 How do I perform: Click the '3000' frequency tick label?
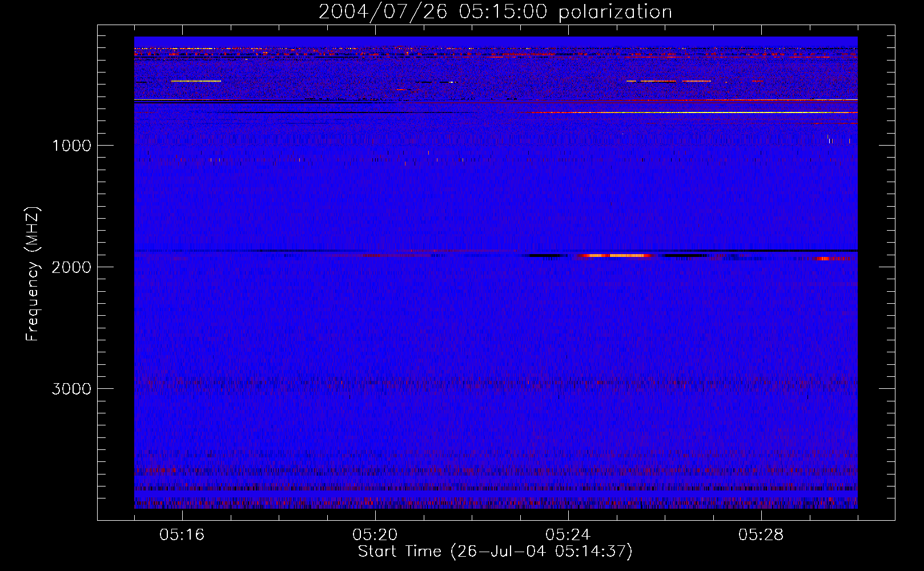71,389
